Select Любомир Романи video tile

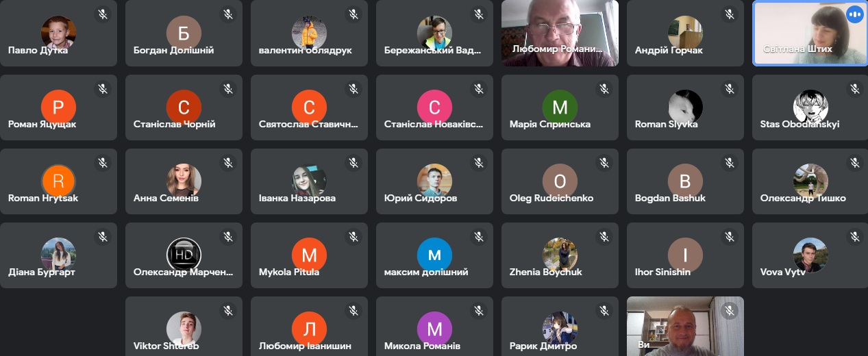(560, 33)
